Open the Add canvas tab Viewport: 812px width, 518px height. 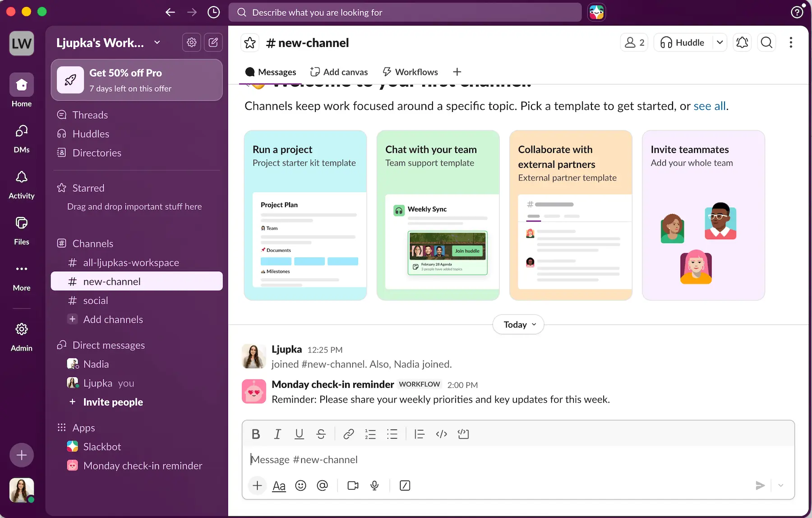(339, 72)
